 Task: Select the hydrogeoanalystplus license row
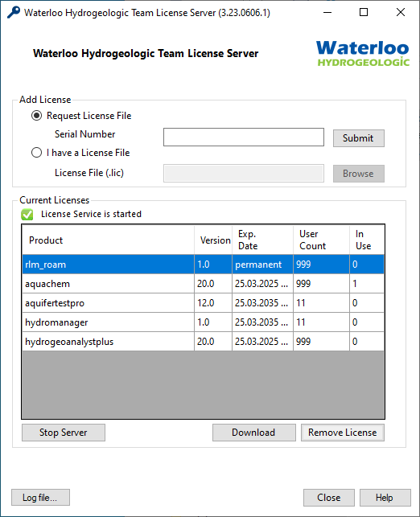pos(204,342)
